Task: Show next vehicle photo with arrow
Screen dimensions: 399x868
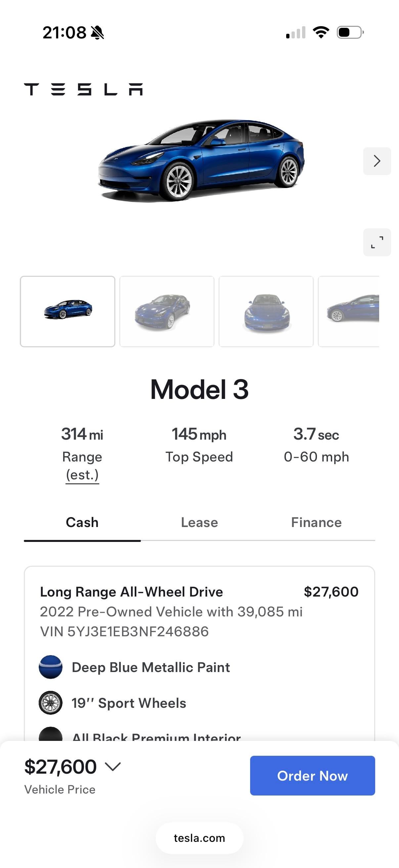Action: tap(377, 161)
